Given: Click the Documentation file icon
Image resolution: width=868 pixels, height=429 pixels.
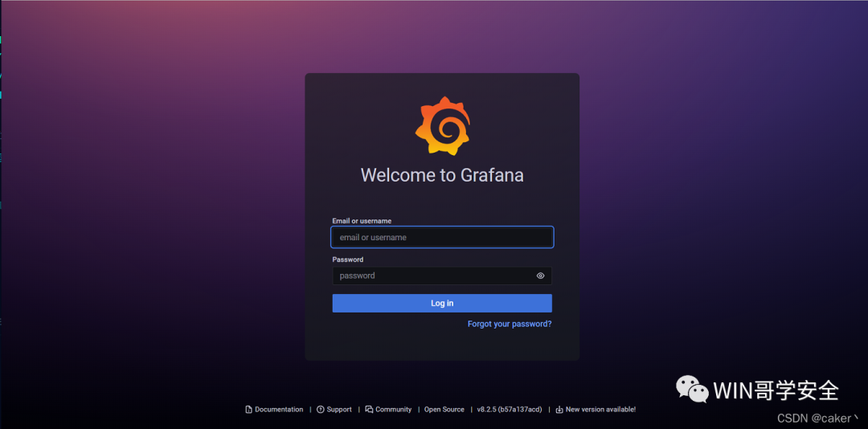Looking at the screenshot, I should coord(248,410).
